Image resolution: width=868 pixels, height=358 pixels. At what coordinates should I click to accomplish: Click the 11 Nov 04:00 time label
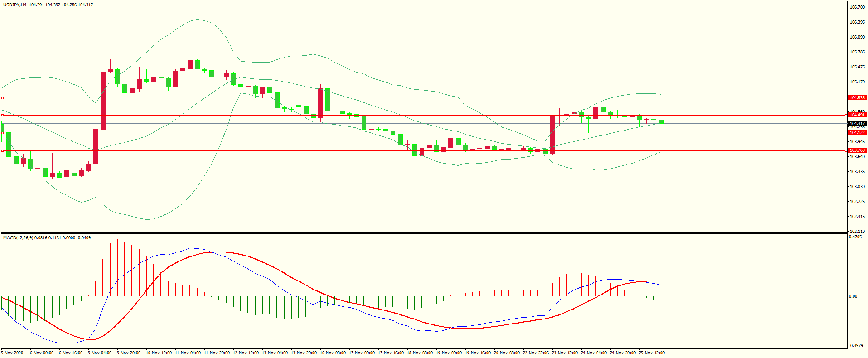pyautogui.click(x=188, y=353)
